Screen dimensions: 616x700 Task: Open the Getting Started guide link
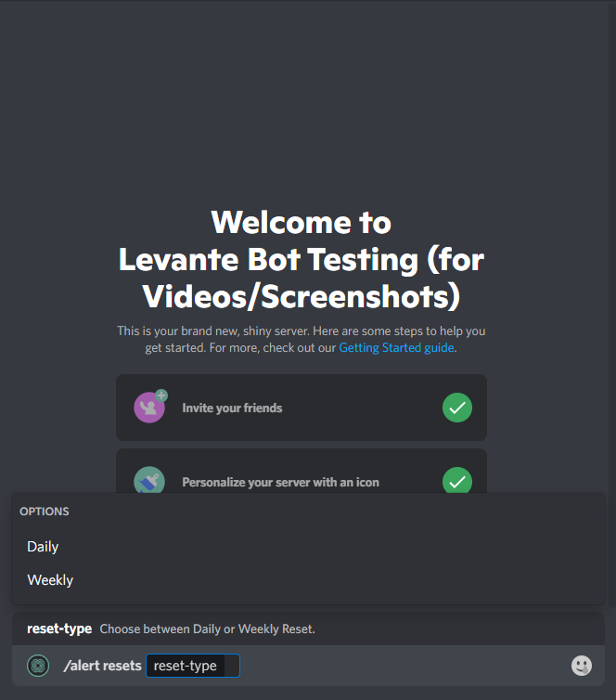[x=396, y=348]
